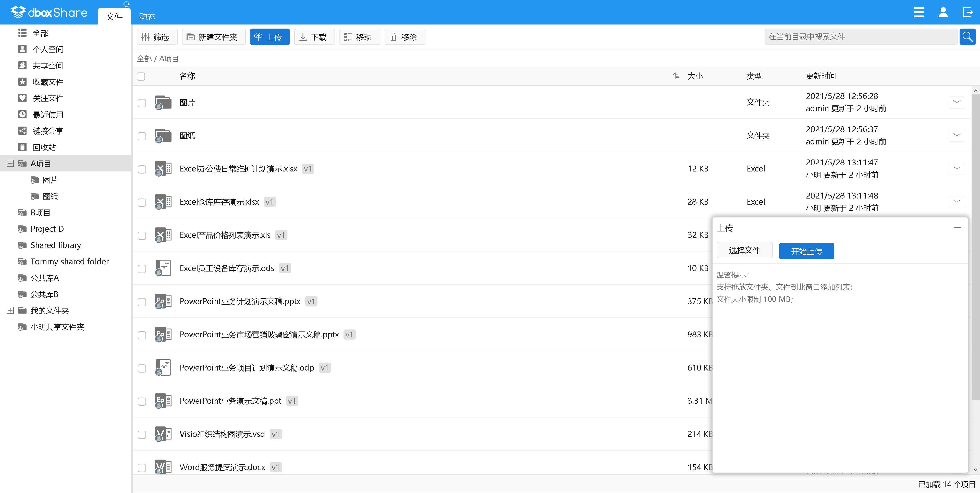Click the delete/remove icon in toolbar
The width and height of the screenshot is (980, 493).
pos(403,36)
